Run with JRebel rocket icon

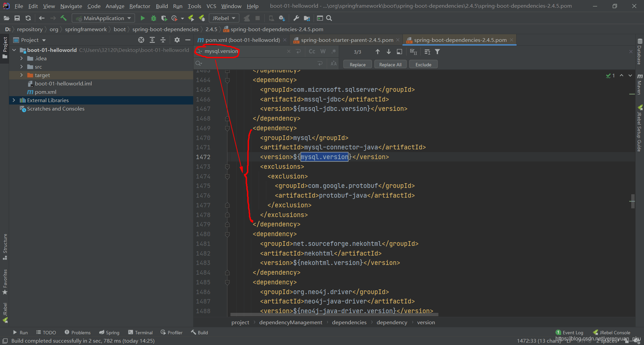pos(191,18)
